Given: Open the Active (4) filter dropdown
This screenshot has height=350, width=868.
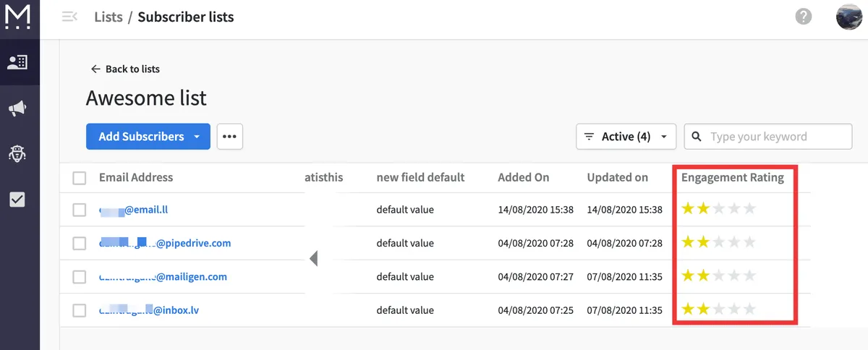Looking at the screenshot, I should [x=626, y=137].
